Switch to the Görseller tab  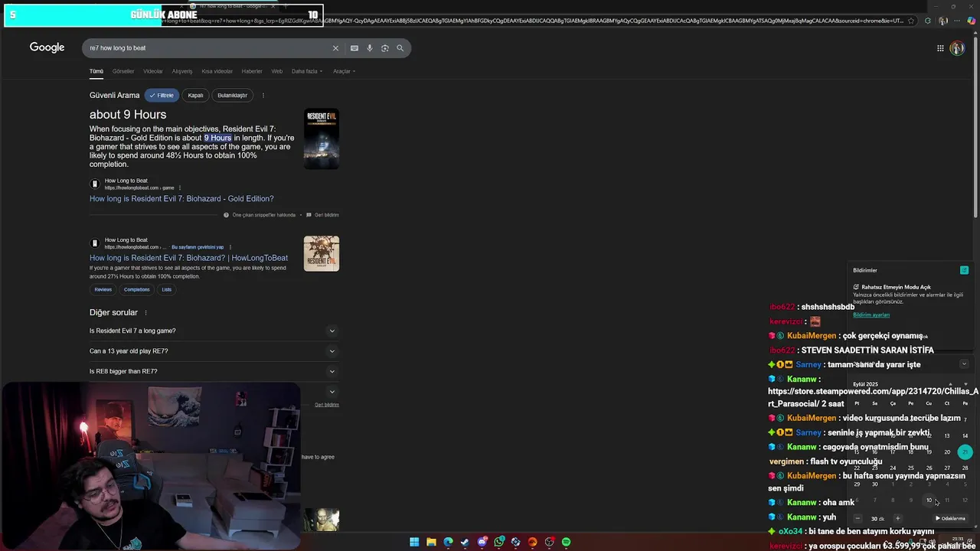[x=123, y=71]
